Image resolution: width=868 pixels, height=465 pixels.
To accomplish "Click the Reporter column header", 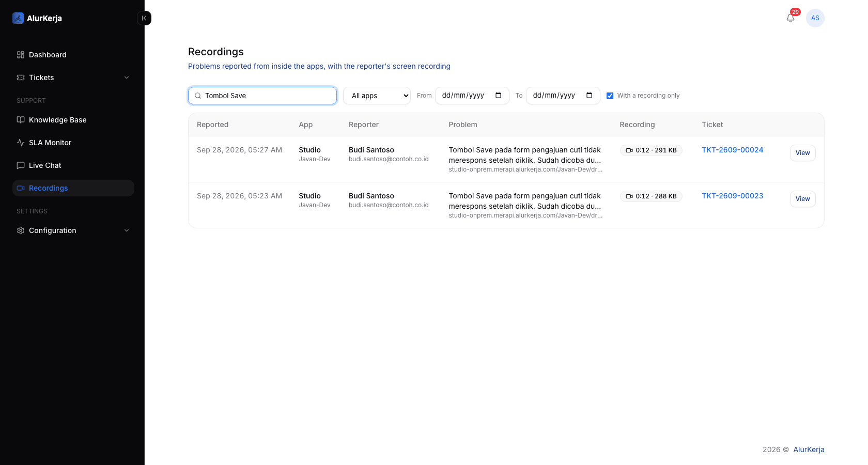I will pos(364,125).
